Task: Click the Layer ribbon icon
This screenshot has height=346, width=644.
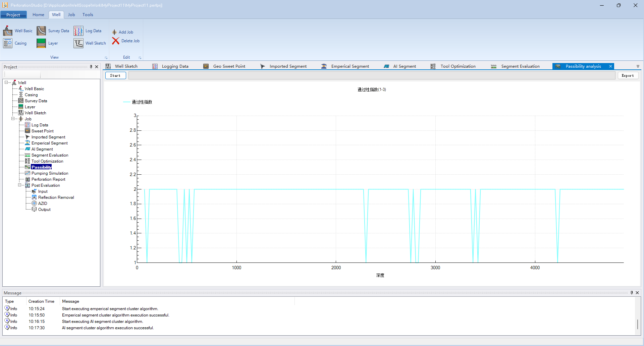Action: [x=41, y=43]
